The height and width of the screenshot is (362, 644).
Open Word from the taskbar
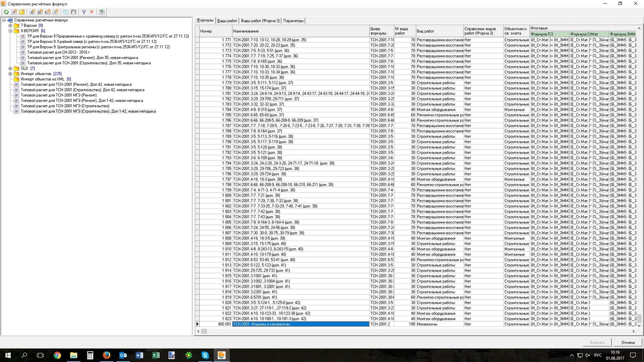tap(139, 355)
